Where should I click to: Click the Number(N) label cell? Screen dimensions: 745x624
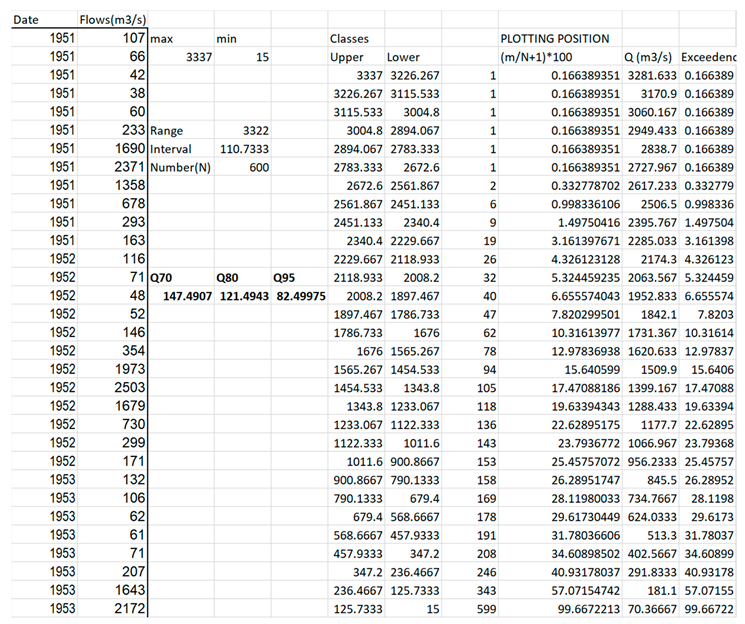click(179, 167)
